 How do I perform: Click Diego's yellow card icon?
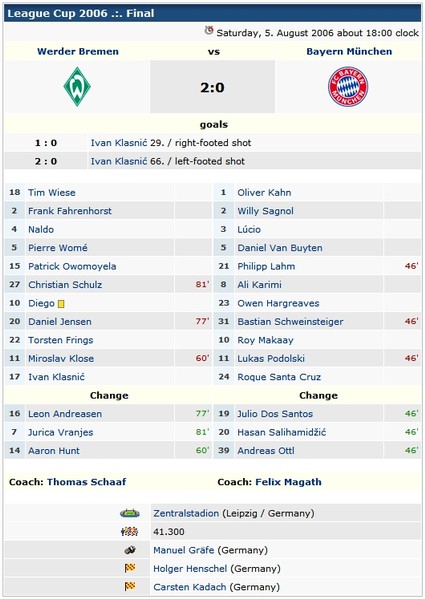(61, 304)
